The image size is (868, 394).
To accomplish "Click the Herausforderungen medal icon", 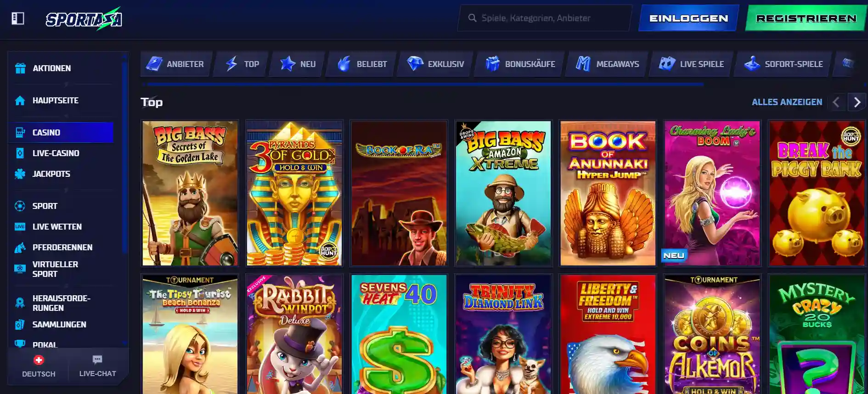I will (20, 303).
